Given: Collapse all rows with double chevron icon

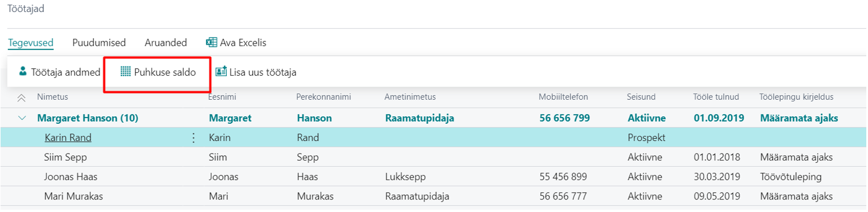Looking at the screenshot, I should point(22,97).
